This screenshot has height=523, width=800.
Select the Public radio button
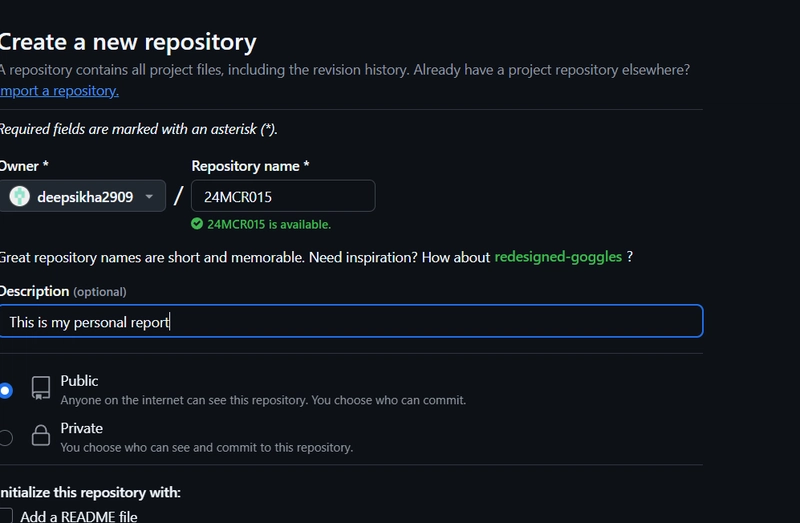coord(5,391)
